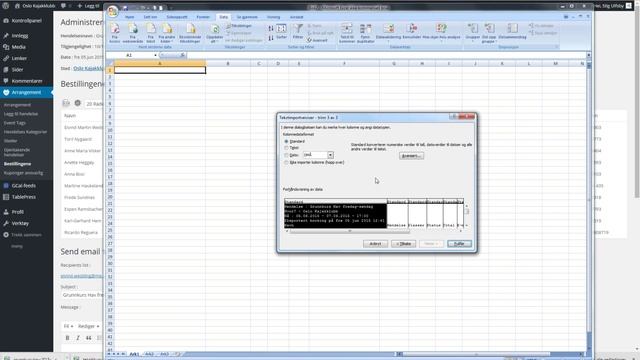The width and height of the screenshot is (640, 360).
Task: Click the Fullfør button in dialog
Action: pos(459,244)
